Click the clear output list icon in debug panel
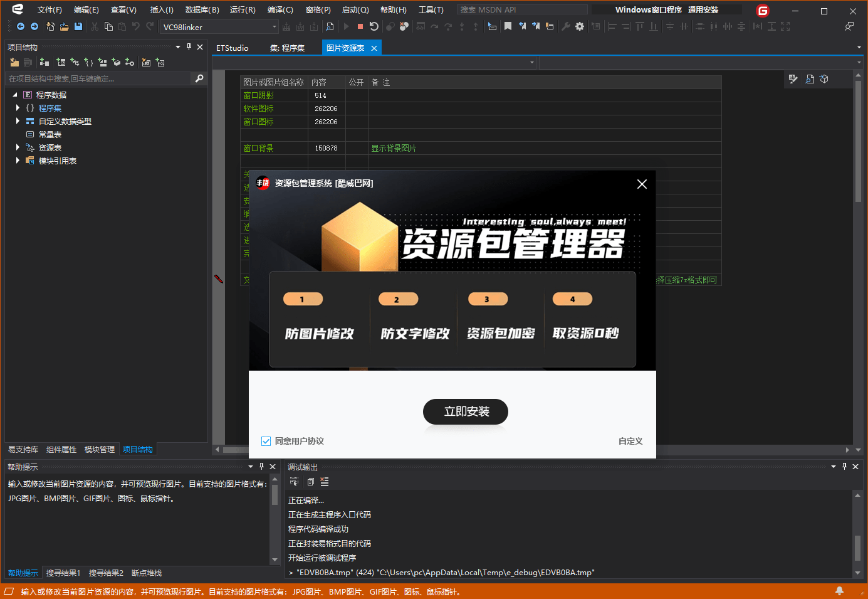Viewport: 868px width, 599px height. pyautogui.click(x=324, y=482)
